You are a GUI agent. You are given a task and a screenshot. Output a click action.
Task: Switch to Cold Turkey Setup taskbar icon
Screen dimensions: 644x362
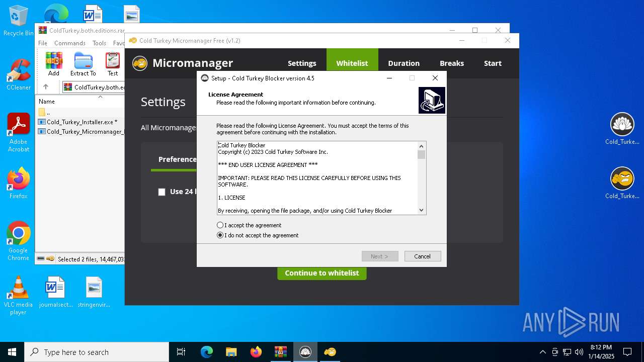[x=305, y=352]
